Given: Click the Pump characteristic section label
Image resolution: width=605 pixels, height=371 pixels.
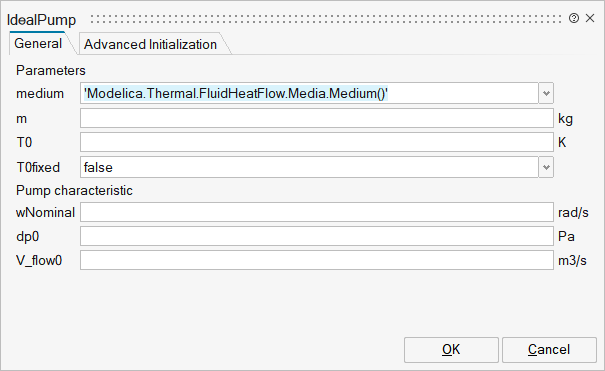Looking at the screenshot, I should pos(74,191).
